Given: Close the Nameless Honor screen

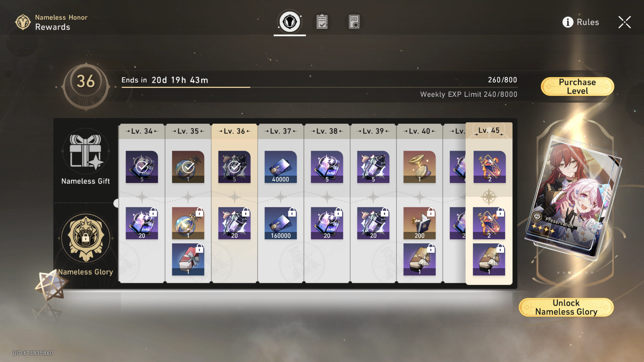Looking at the screenshot, I should click(x=625, y=22).
